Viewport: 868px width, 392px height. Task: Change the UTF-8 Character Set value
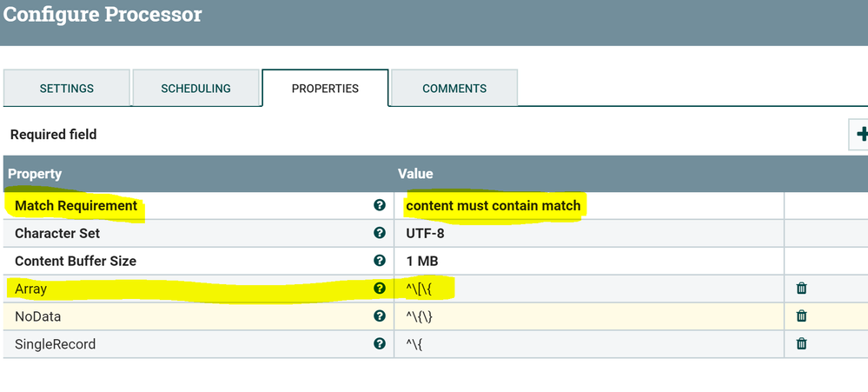pos(426,233)
